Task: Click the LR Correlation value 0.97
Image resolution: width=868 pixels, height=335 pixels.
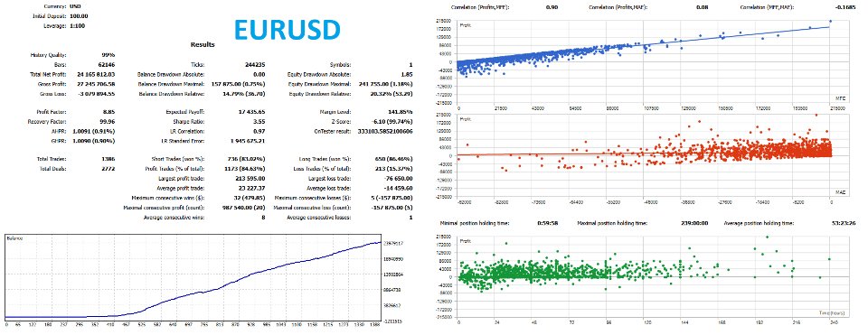Action: pyautogui.click(x=259, y=131)
